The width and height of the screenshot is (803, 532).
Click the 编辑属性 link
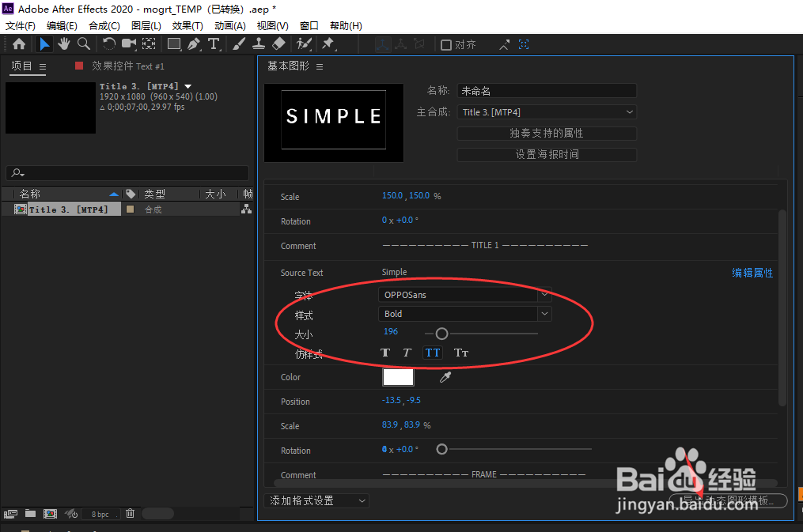(x=752, y=272)
